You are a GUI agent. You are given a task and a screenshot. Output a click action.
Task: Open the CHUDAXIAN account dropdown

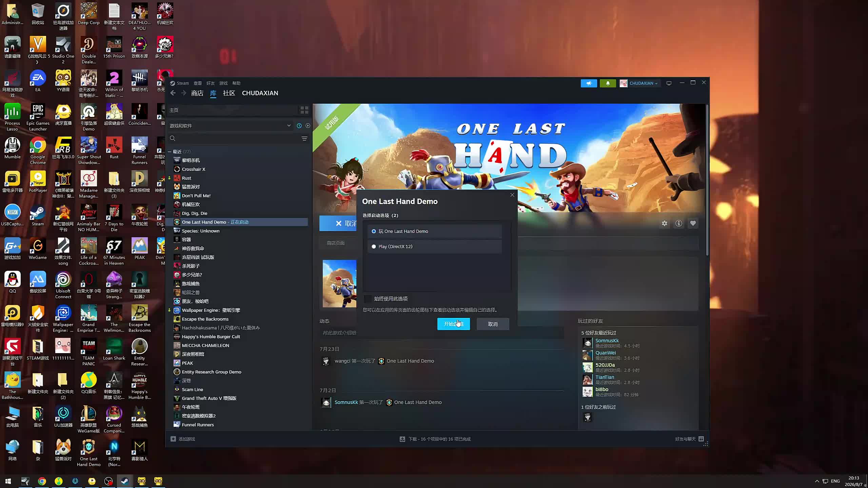tap(639, 83)
